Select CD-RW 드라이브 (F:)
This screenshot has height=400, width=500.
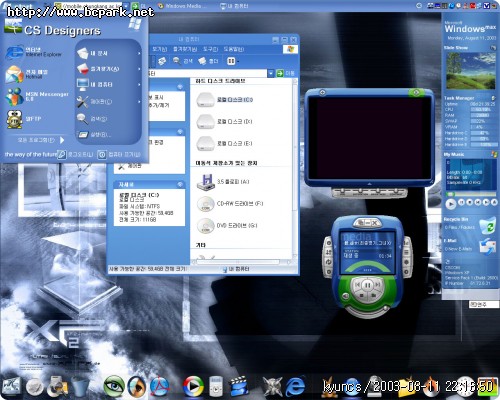click(230, 203)
